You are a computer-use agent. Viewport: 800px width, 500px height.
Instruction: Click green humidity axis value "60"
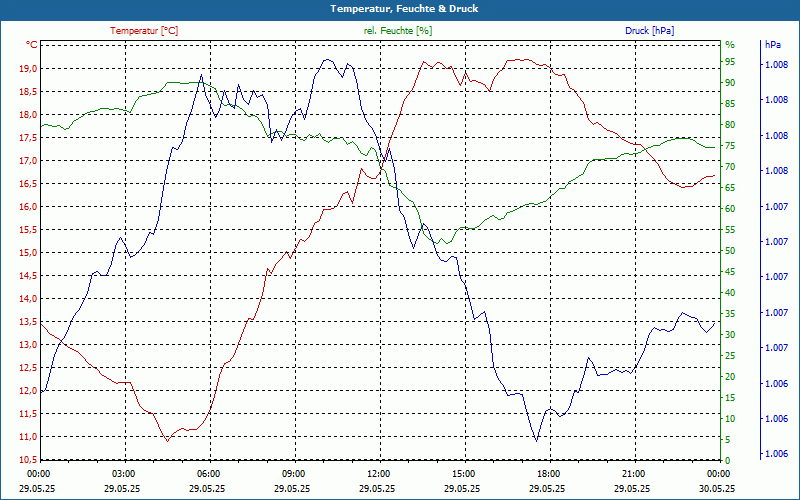[730, 209]
